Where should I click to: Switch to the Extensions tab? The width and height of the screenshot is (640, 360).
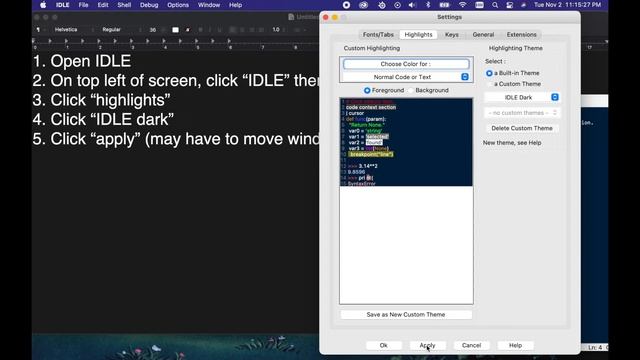522,35
